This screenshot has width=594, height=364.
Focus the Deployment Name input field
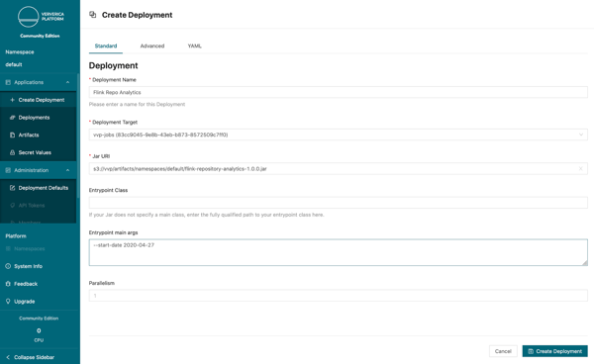[338, 92]
